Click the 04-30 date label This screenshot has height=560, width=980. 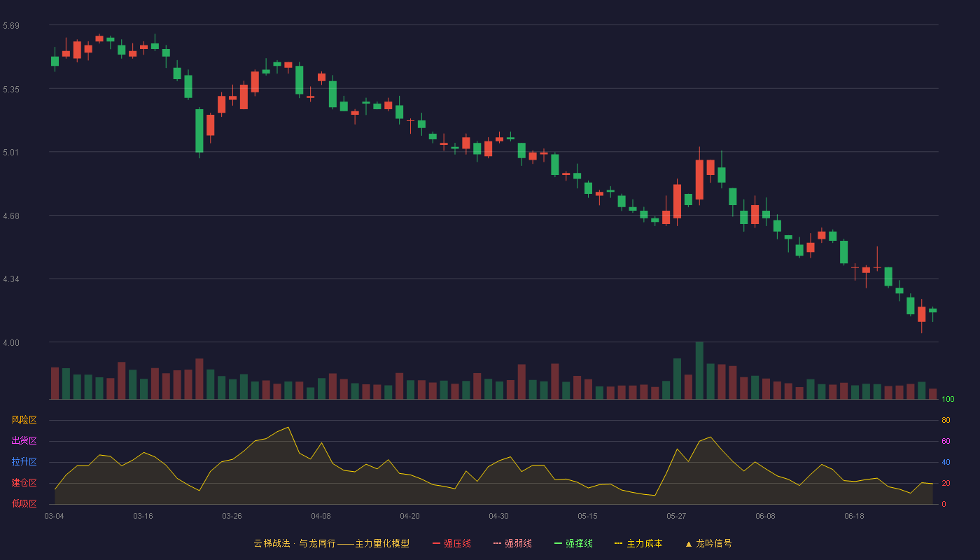click(498, 516)
